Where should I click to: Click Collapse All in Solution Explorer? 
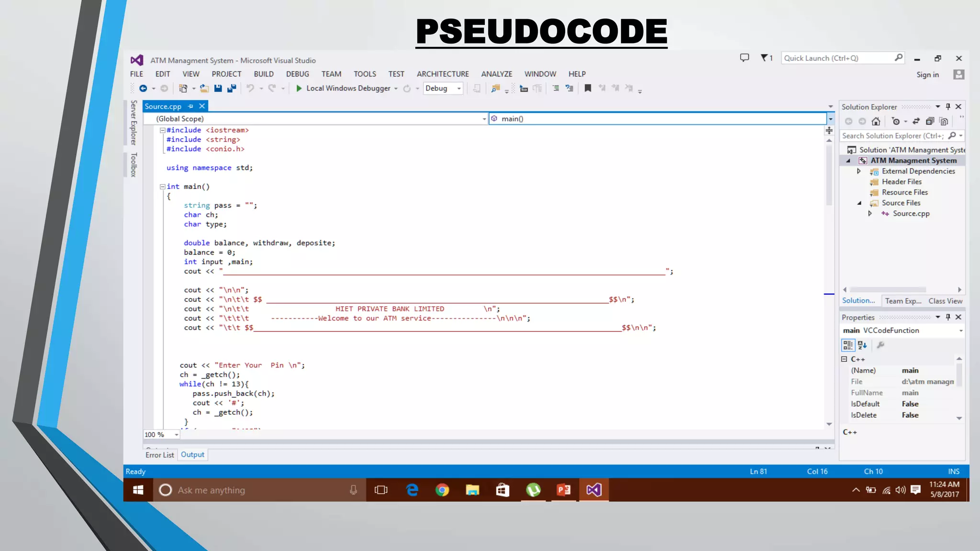930,121
